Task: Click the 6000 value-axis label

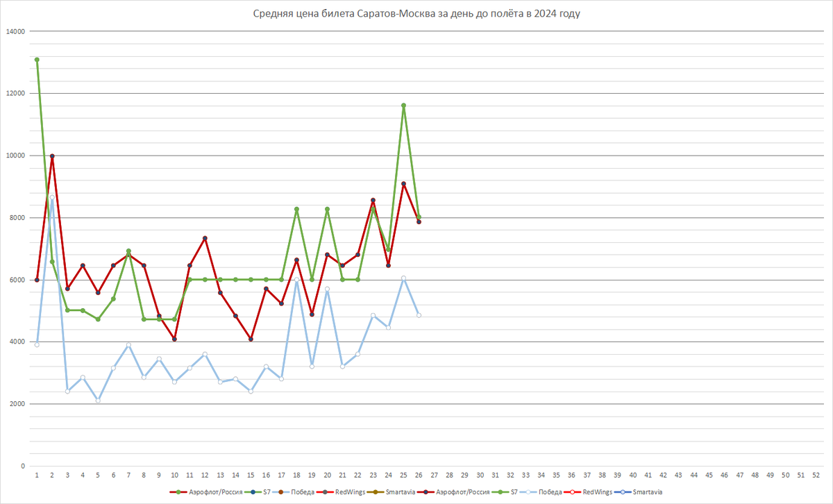Action: click(x=17, y=280)
